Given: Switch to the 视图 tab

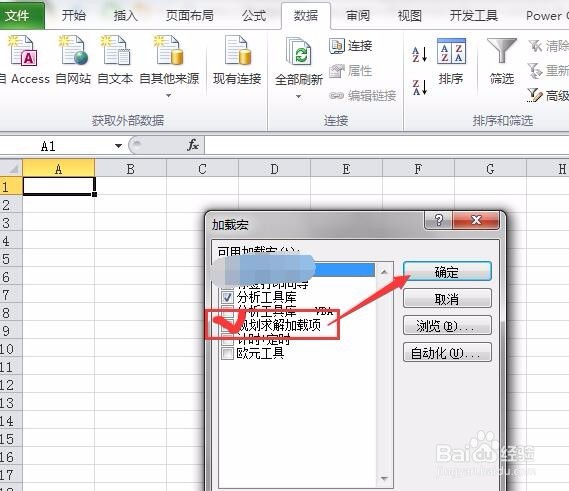Looking at the screenshot, I should pos(410,15).
